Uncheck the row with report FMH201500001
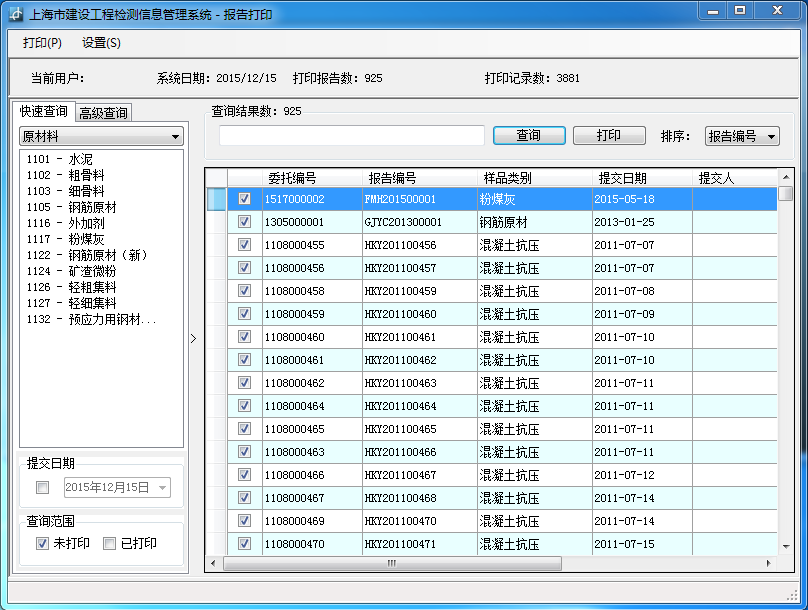The image size is (808, 610). point(244,199)
